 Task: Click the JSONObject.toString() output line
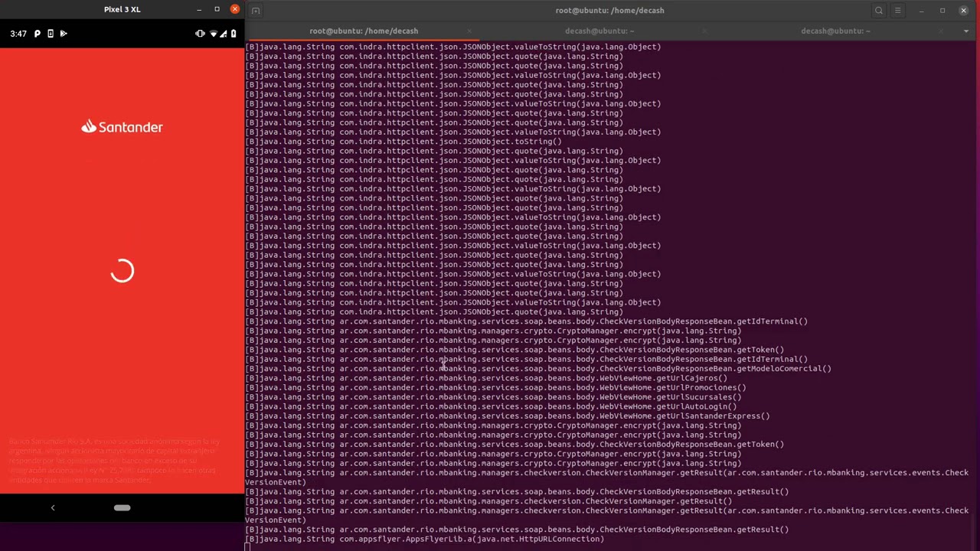pyautogui.click(x=403, y=142)
